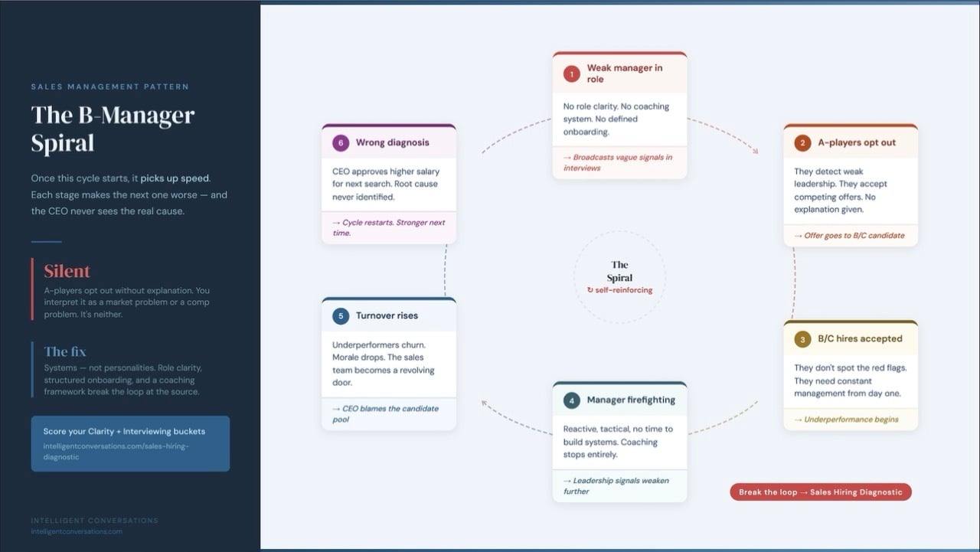Click the Sales Management Pattern header label
The width and height of the screenshot is (980, 552).
tap(109, 87)
